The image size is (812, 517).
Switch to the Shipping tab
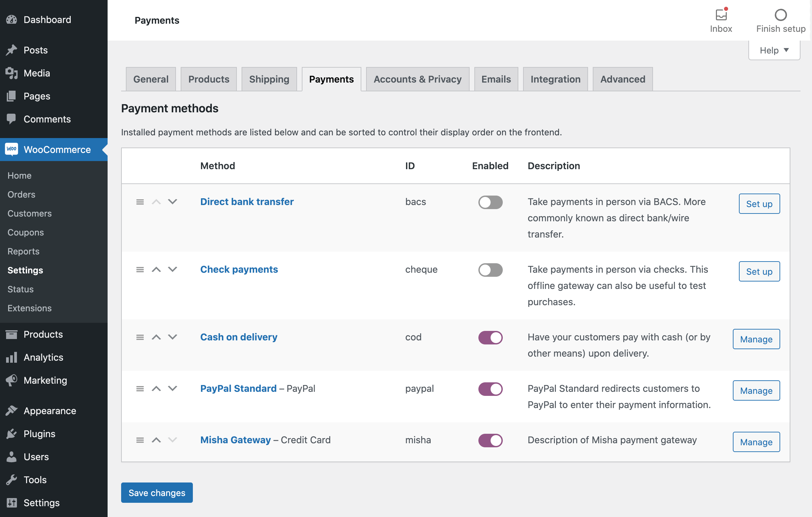(x=269, y=79)
